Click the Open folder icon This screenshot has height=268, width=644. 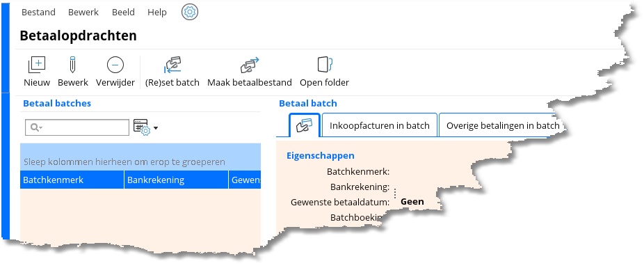pyautogui.click(x=325, y=65)
